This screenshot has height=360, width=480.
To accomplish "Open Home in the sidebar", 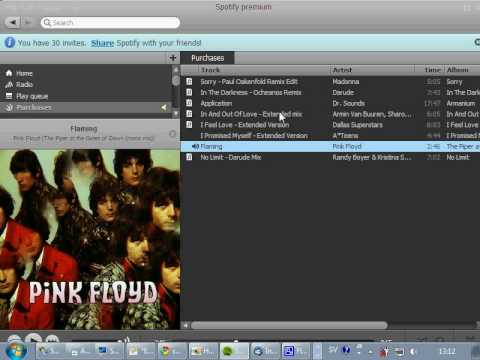I will (24, 73).
